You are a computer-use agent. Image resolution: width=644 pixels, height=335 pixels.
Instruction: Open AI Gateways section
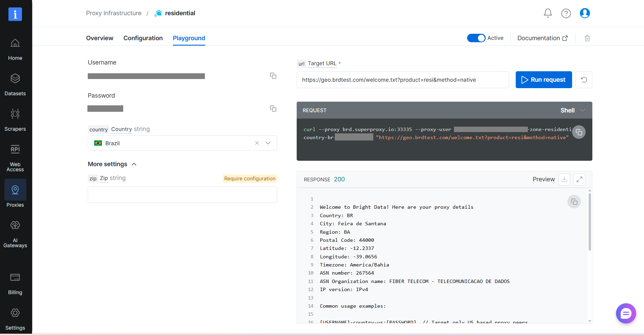[15, 234]
